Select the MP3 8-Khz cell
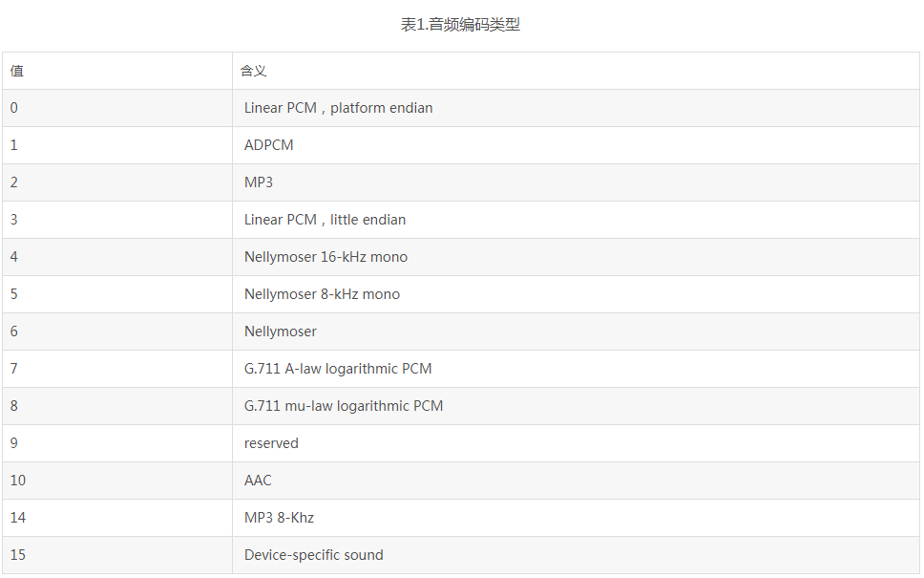Image resolution: width=924 pixels, height=578 pixels. click(x=576, y=517)
